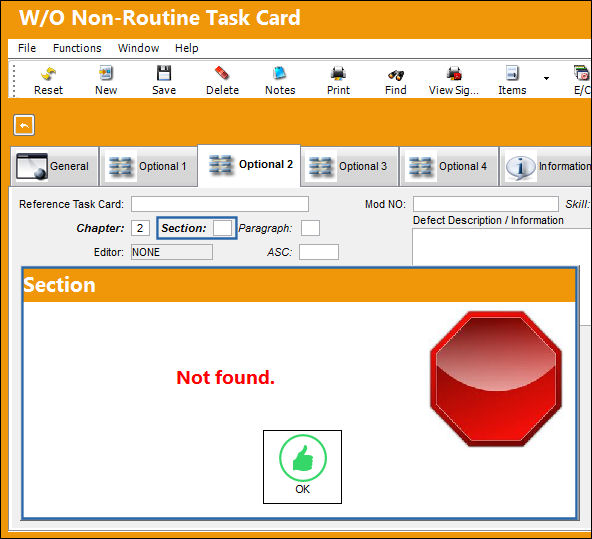
Task: Click the View Sig... toolbar icon
Action: 454,80
